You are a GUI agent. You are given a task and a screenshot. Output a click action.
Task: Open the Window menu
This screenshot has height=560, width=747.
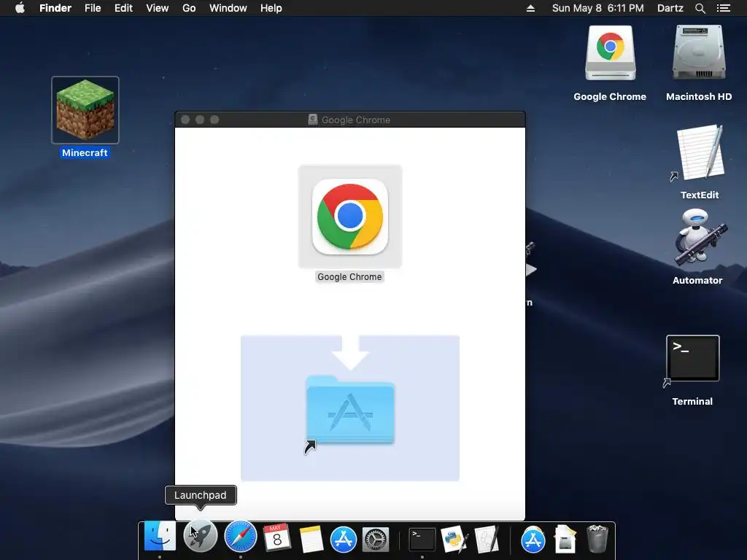(228, 8)
